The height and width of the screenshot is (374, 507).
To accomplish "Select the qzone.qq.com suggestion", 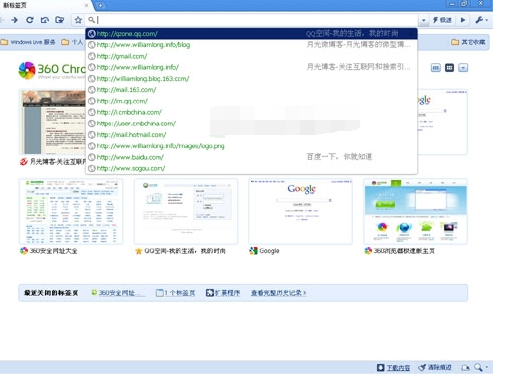I will [251, 34].
